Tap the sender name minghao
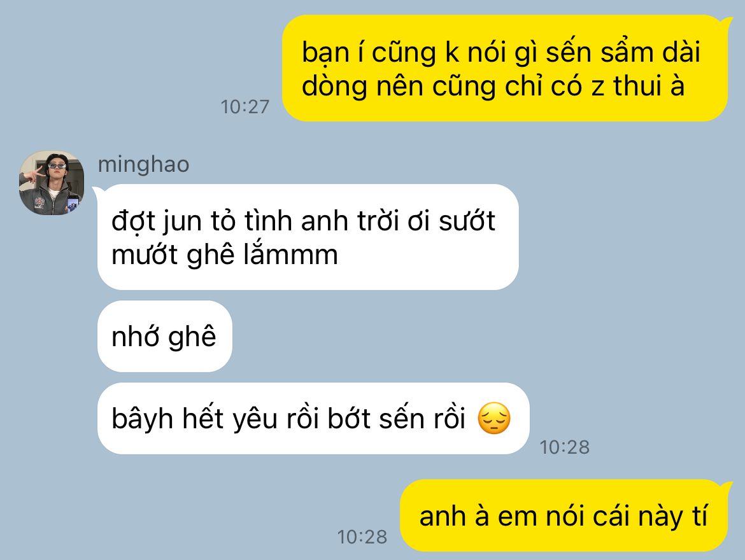This screenshot has width=745, height=560. pos(143,164)
